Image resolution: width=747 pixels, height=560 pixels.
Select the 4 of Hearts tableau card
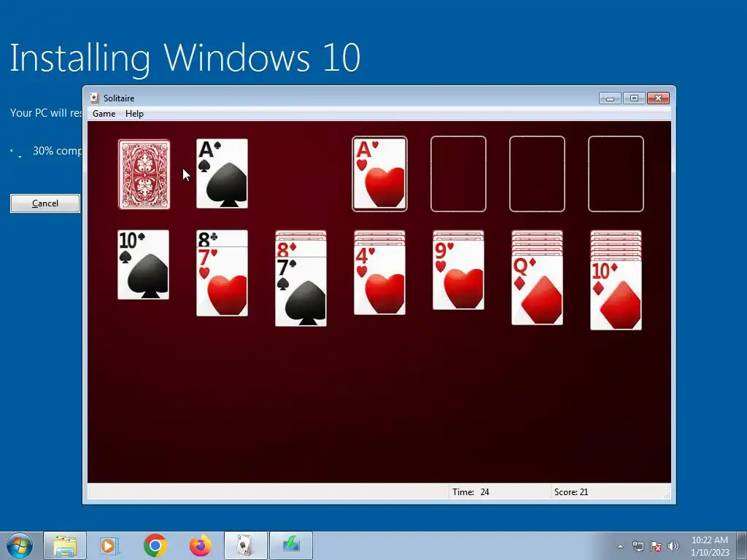(379, 280)
